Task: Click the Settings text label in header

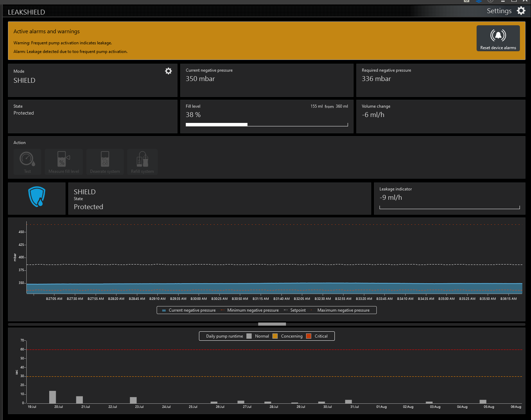Action: tap(499, 11)
